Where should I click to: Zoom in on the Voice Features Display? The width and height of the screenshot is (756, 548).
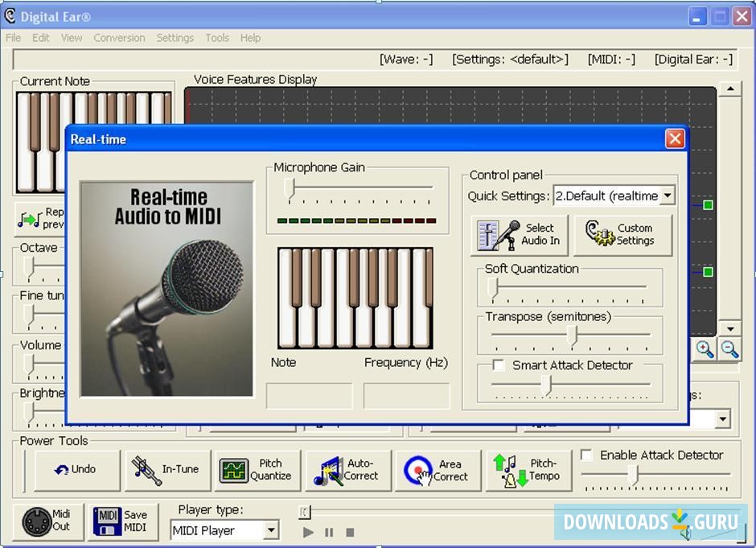tap(705, 348)
